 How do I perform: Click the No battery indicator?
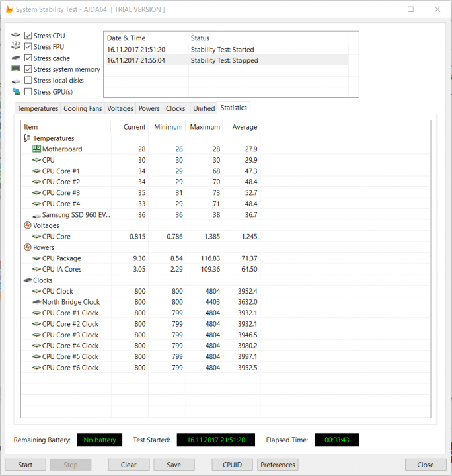coord(100,440)
